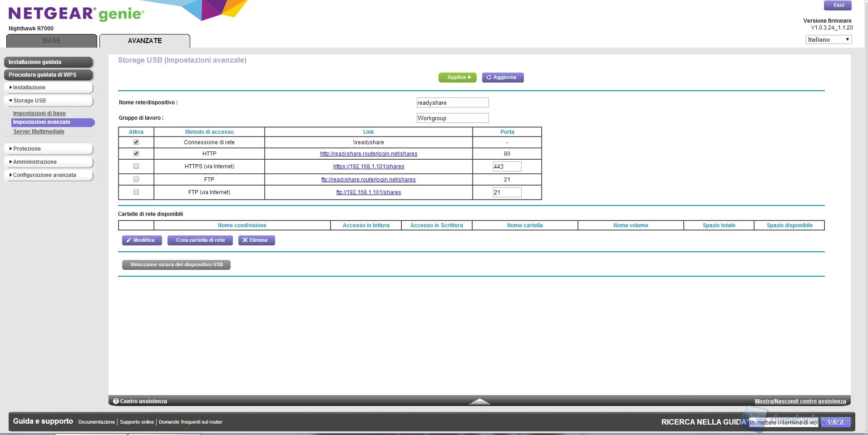Click the Applica green button
868x435 pixels.
457,78
